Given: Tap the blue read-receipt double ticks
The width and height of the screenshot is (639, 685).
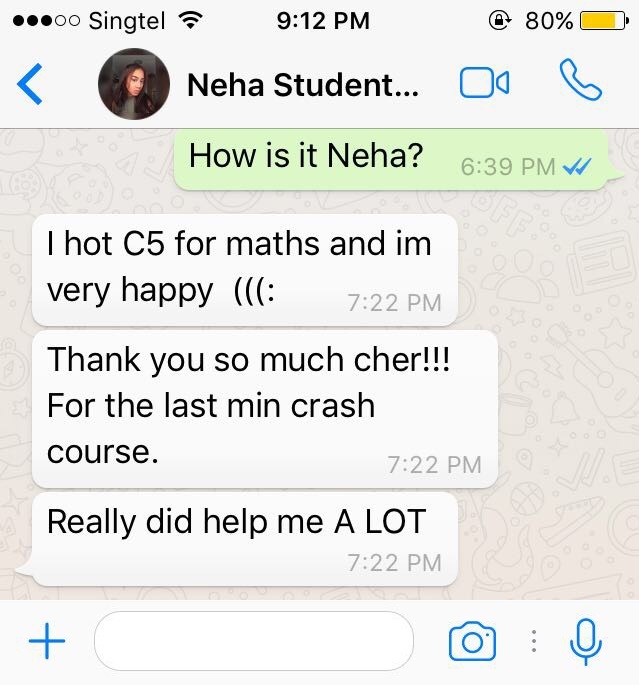Looking at the screenshot, I should pos(577,166).
